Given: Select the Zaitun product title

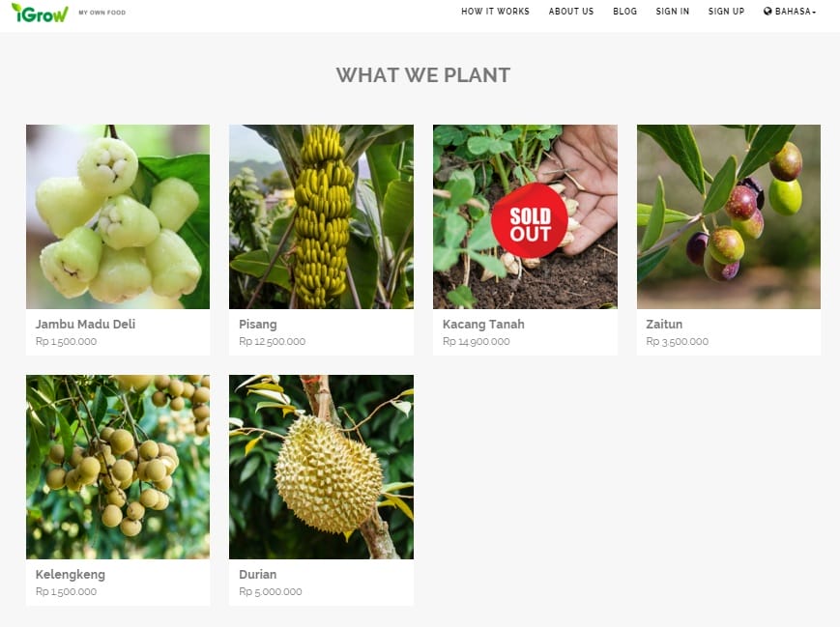Looking at the screenshot, I should [664, 325].
